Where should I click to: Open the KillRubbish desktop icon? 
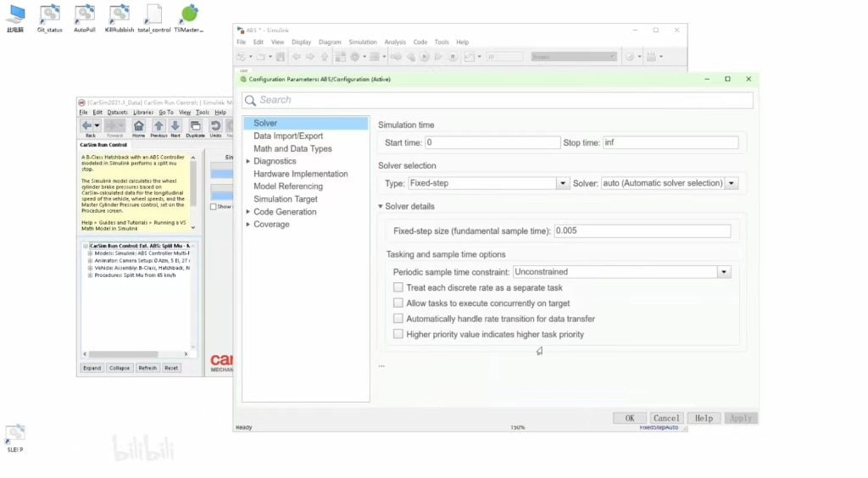(120, 14)
